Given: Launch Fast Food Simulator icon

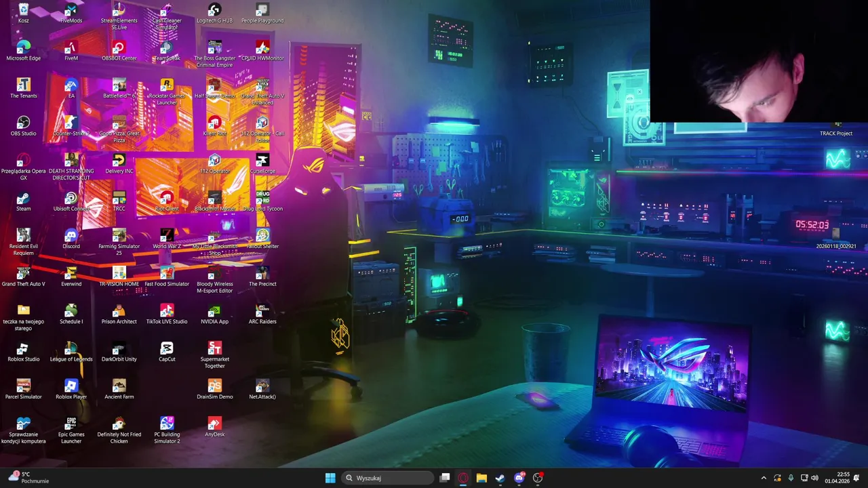Looking at the screenshot, I should pyautogui.click(x=167, y=277).
